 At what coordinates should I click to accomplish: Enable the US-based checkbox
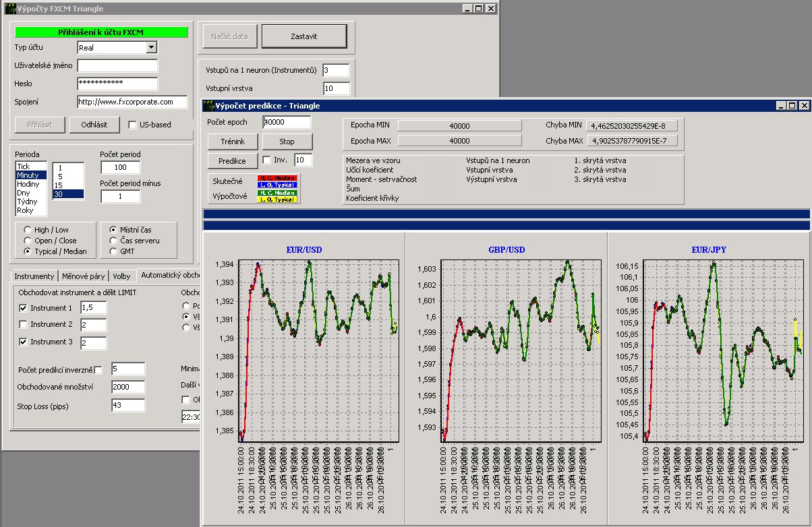[132, 125]
